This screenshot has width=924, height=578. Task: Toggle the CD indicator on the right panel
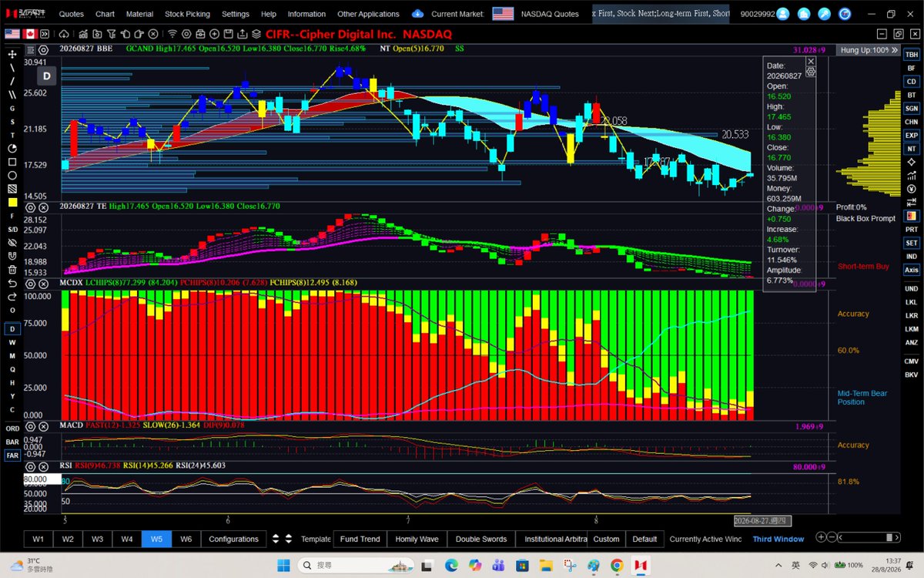[x=912, y=82]
